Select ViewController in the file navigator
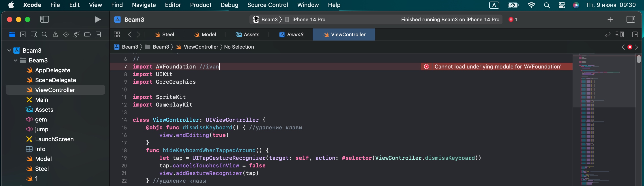The height and width of the screenshot is (186, 644). 55,90
